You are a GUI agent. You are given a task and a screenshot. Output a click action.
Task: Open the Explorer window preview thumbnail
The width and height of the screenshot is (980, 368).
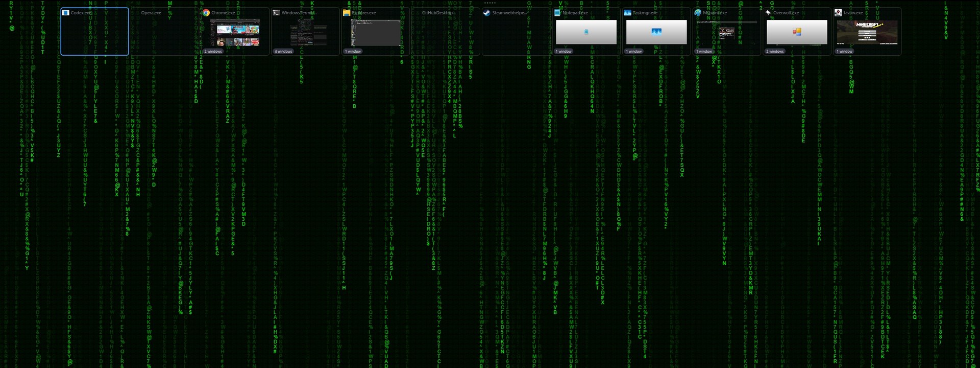[x=376, y=32]
